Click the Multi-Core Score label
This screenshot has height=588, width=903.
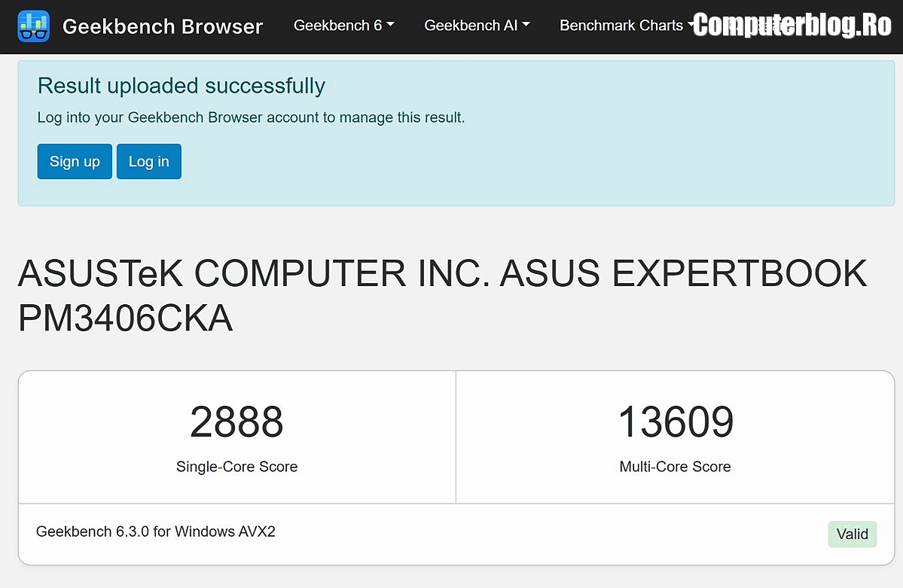(675, 467)
